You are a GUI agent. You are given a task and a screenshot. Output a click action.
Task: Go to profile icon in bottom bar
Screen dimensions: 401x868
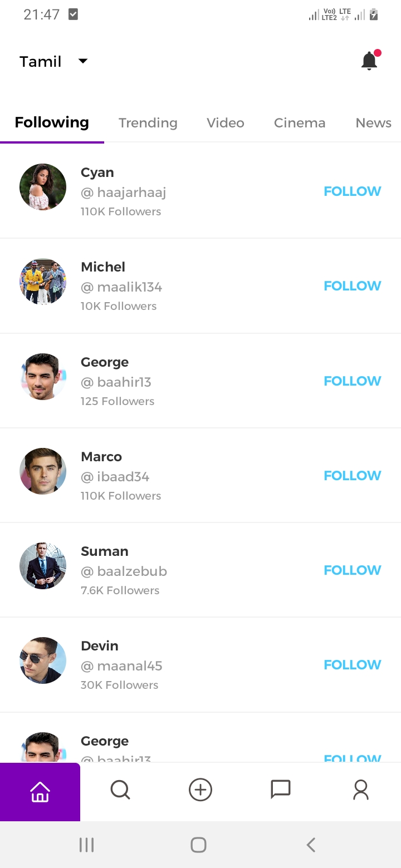pos(361,790)
